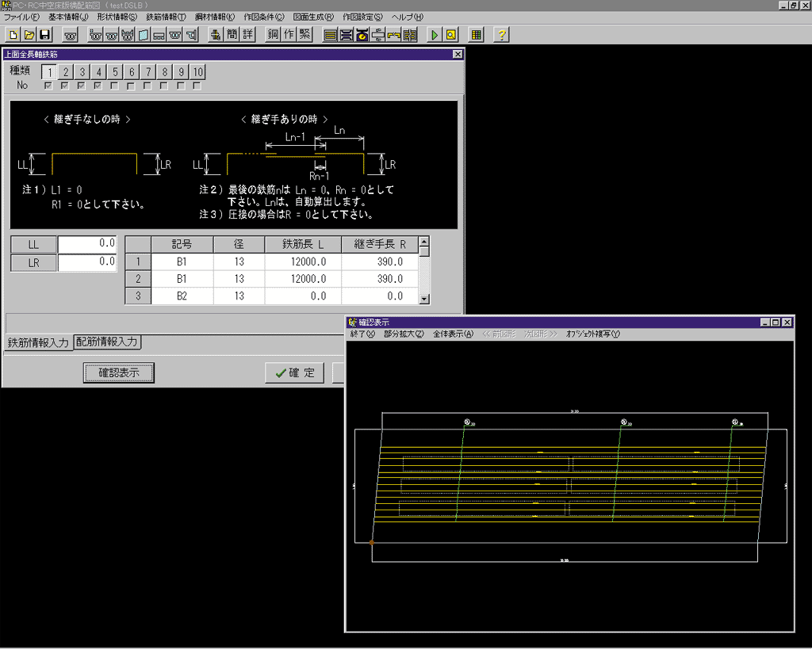
Task: Open a file with the folder icon
Action: point(29,35)
